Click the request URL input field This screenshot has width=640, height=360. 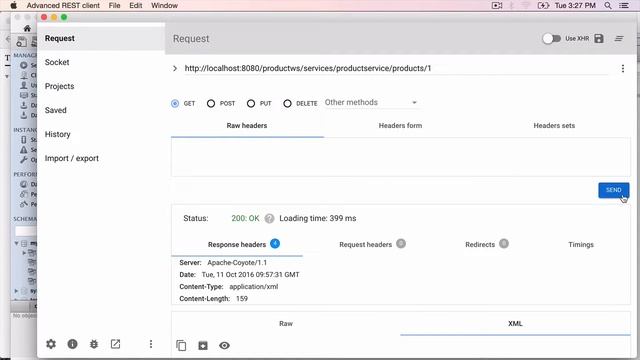396,69
